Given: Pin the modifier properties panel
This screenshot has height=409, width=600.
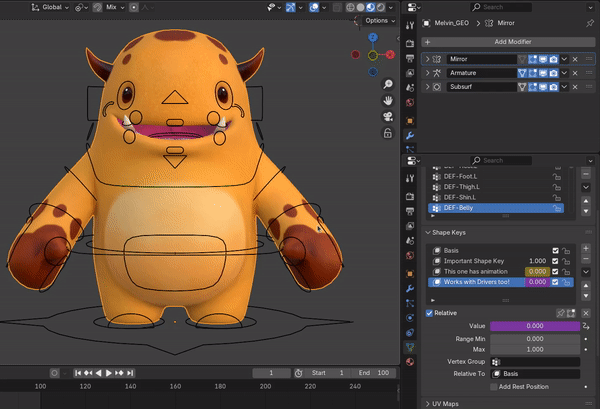Looking at the screenshot, I should (590, 23).
